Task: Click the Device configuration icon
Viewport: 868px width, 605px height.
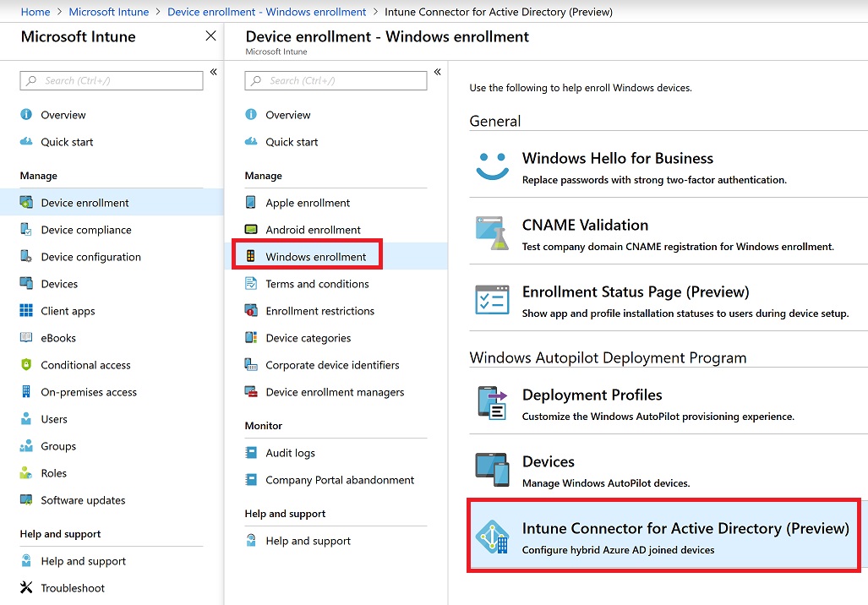Action: coord(26,256)
